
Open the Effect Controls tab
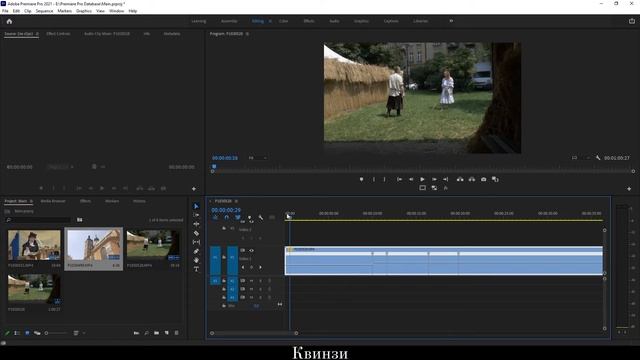click(x=58, y=34)
